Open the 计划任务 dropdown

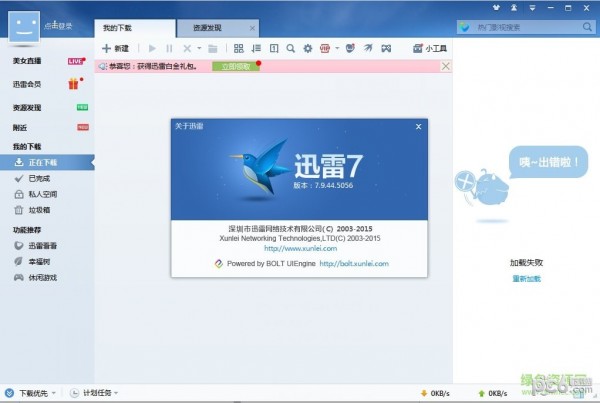[100, 393]
